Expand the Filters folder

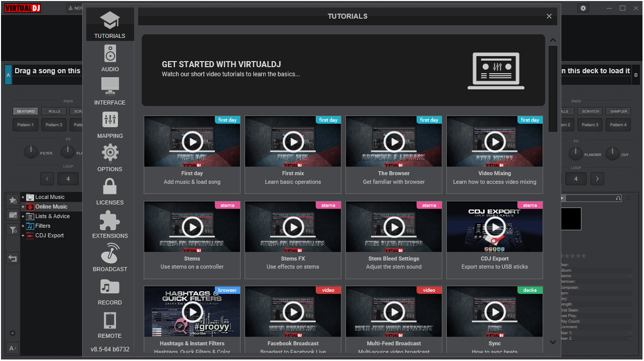click(x=22, y=226)
